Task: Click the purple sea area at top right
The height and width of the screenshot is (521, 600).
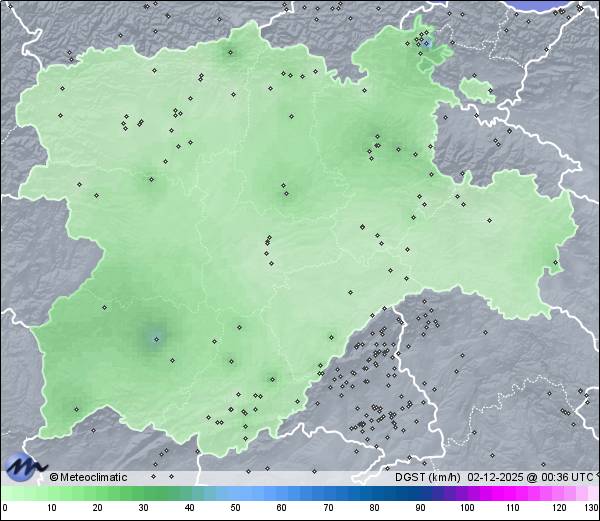Action: click(558, 5)
